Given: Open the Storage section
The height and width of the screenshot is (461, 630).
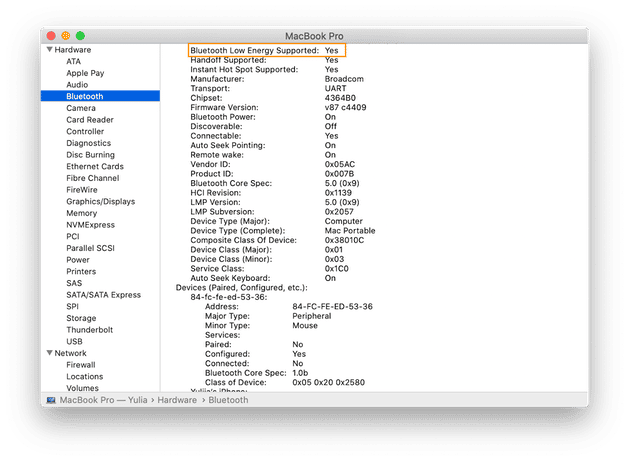Looking at the screenshot, I should click(81, 318).
